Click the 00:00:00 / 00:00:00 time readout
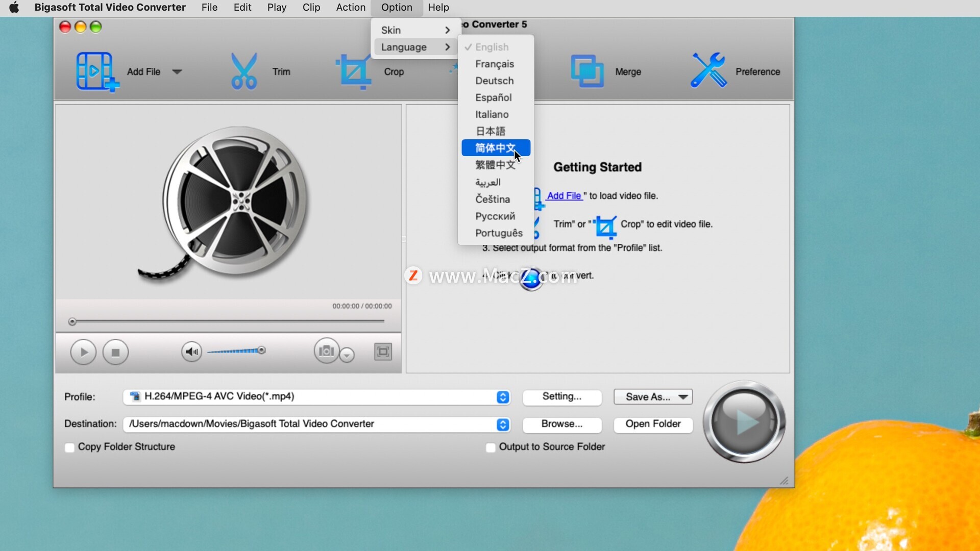Viewport: 980px width, 551px height. [362, 306]
